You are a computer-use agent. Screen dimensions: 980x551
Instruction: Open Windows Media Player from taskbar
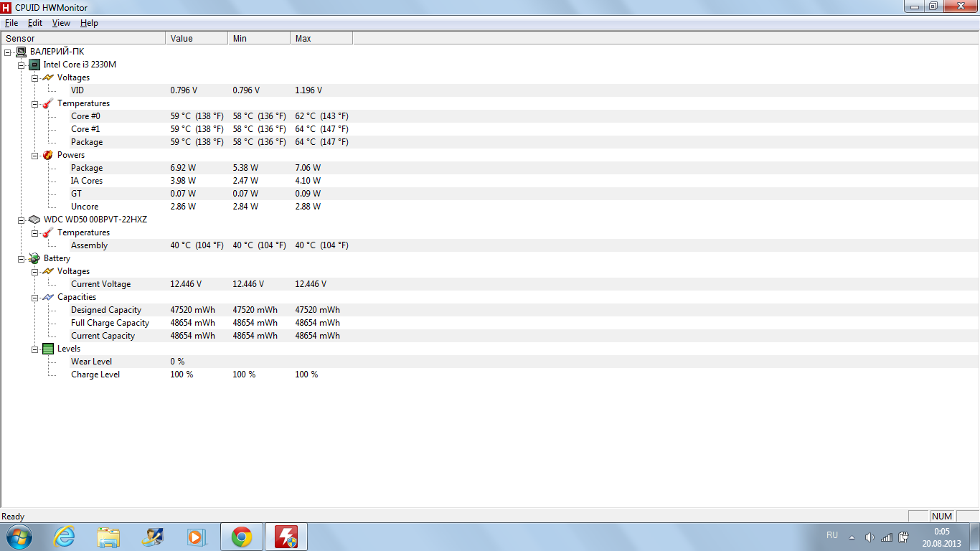pyautogui.click(x=197, y=537)
